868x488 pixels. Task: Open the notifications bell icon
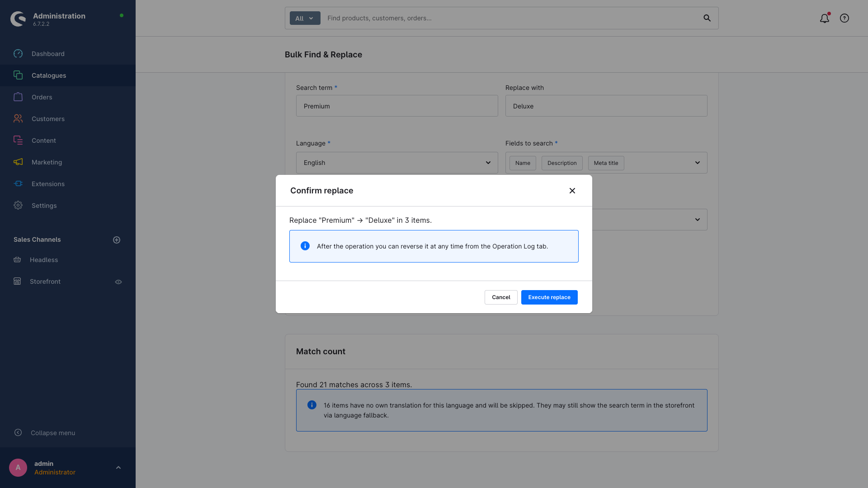[825, 18]
